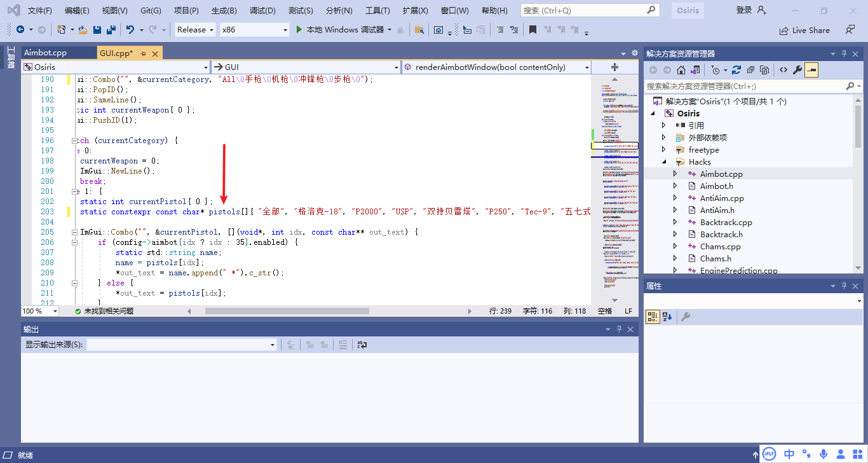
Task: Open the Osiris project scope dropdown
Action: (x=116, y=67)
